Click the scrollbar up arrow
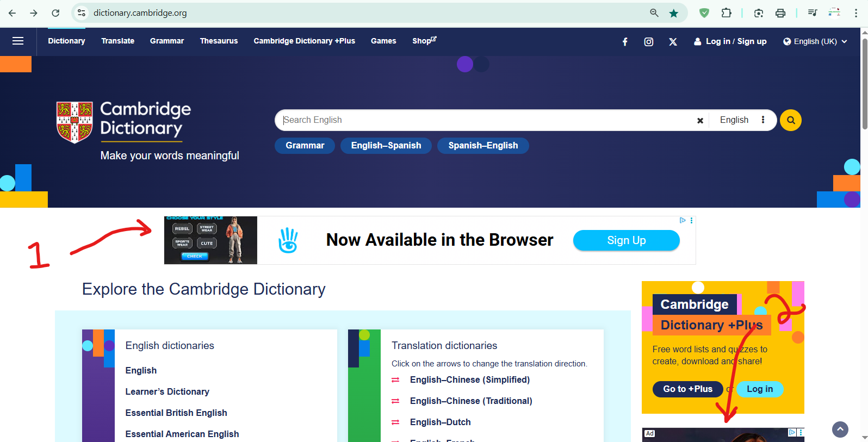 coord(864,32)
